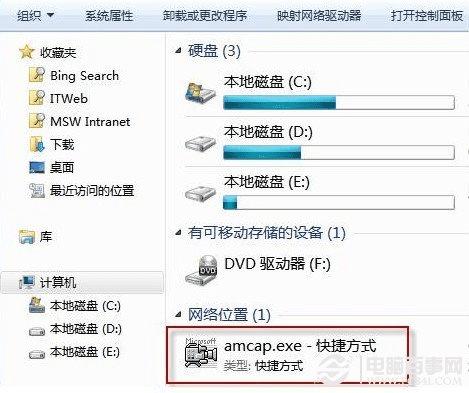Click 系统属性 in the toolbar
This screenshot has width=469, height=393.
pyautogui.click(x=109, y=15)
